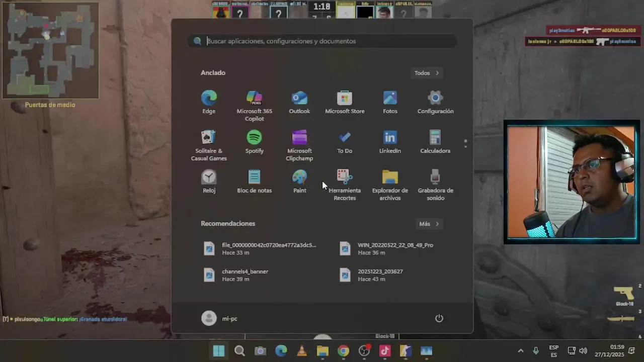
Task: Launch Calculadora
Action: (435, 142)
